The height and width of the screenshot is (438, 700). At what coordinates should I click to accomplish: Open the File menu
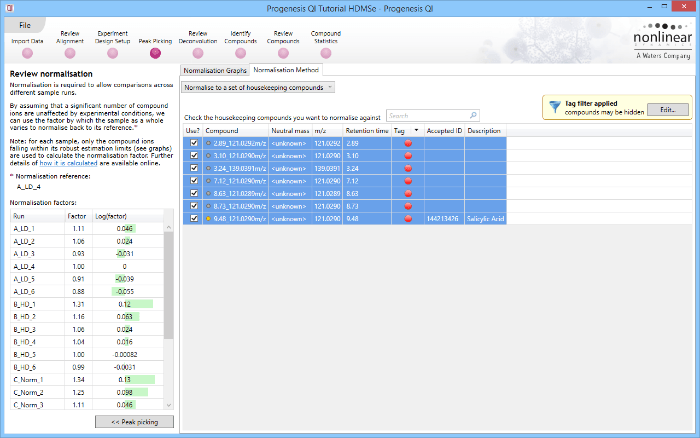(25, 25)
